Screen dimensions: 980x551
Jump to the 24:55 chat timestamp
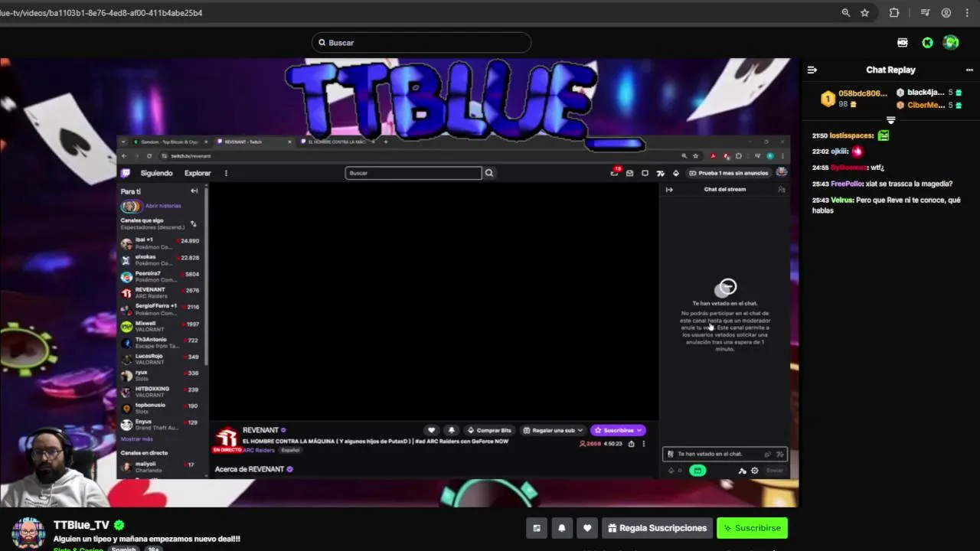[820, 168]
